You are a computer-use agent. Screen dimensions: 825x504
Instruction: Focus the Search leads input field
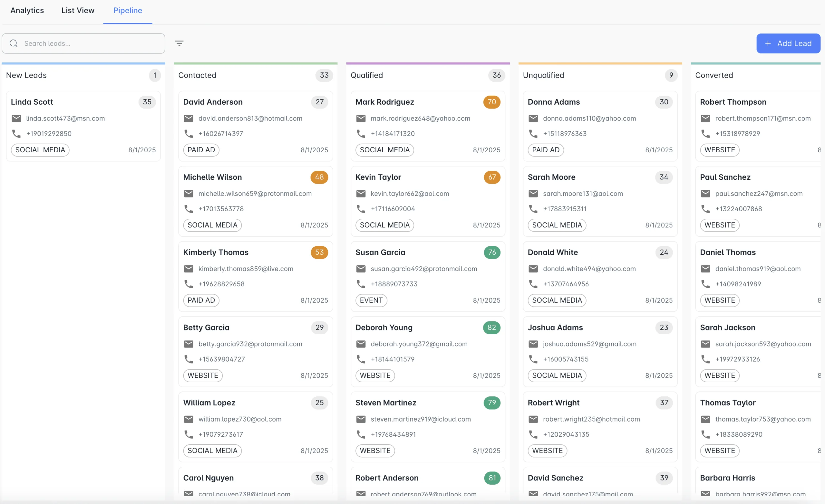point(91,43)
